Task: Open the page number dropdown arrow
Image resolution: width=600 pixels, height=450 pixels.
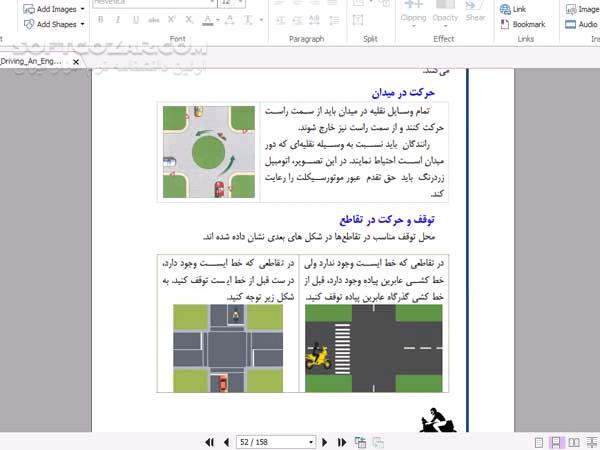Action: (x=311, y=442)
